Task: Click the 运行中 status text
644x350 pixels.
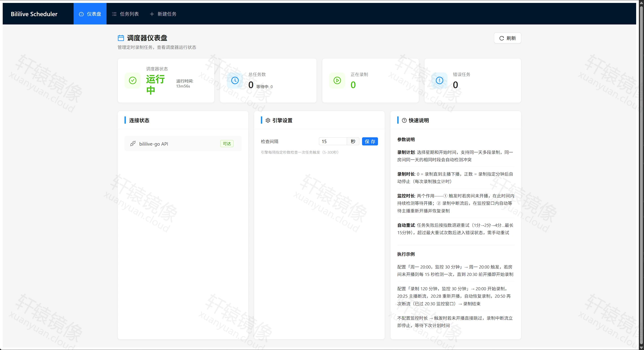Action: pos(155,85)
